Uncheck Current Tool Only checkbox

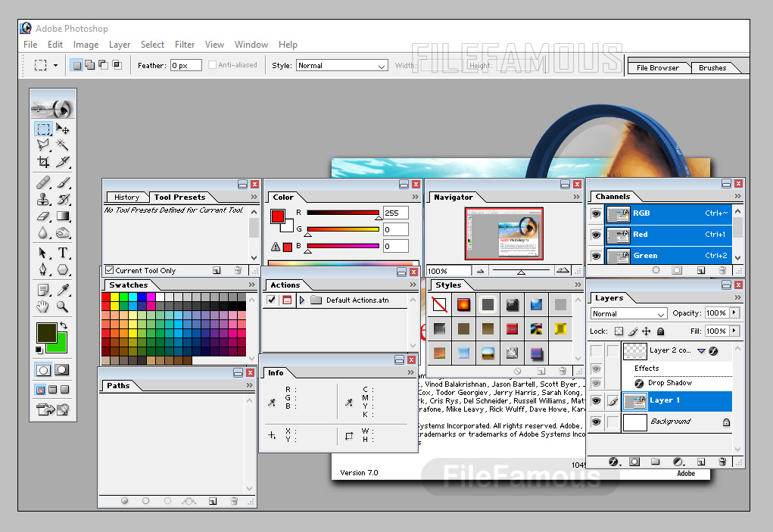pyautogui.click(x=110, y=270)
